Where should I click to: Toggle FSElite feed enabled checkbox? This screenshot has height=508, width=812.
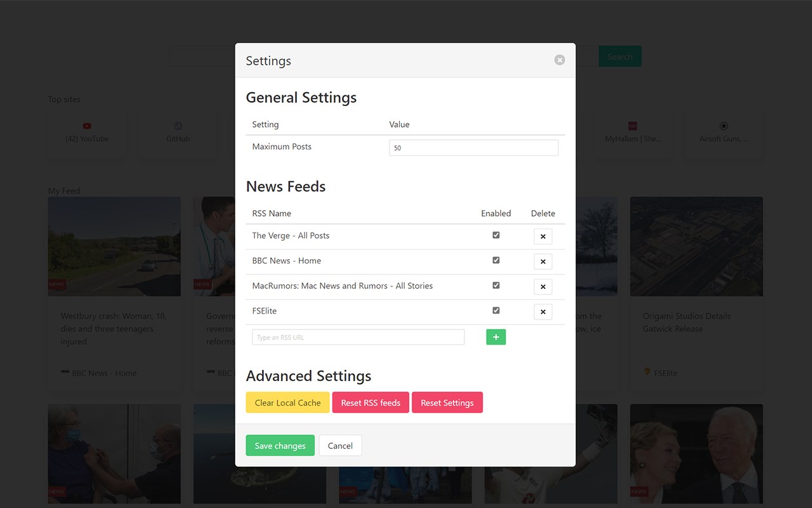(x=496, y=311)
